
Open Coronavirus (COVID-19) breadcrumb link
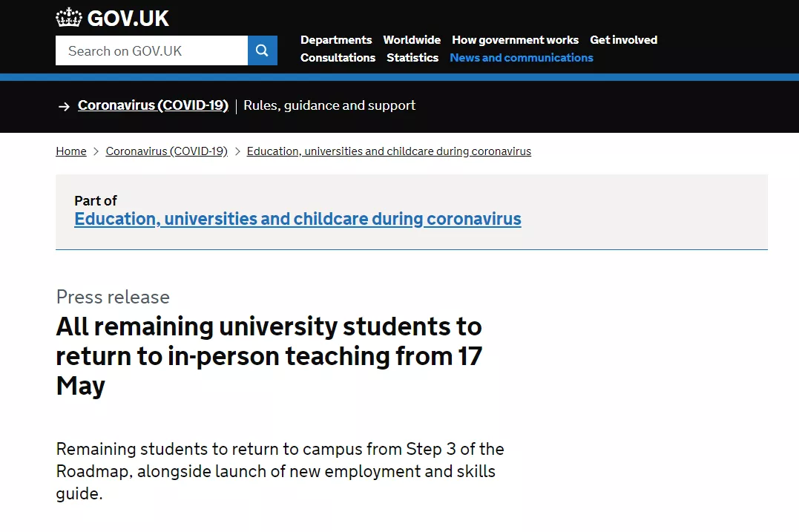(167, 151)
